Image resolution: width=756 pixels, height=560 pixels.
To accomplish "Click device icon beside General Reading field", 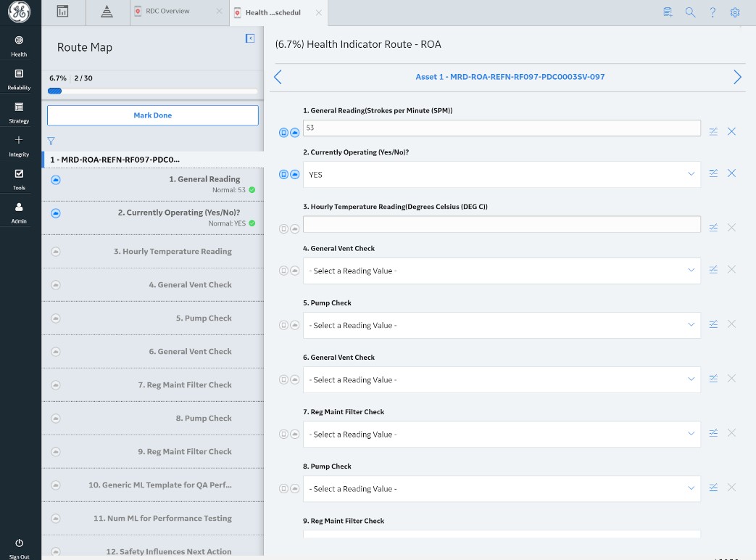I will pos(283,133).
